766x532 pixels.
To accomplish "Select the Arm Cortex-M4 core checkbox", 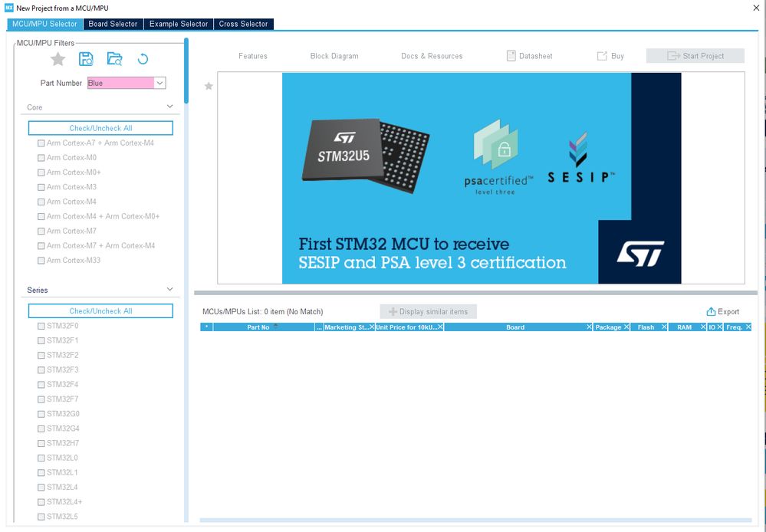I will (x=41, y=202).
